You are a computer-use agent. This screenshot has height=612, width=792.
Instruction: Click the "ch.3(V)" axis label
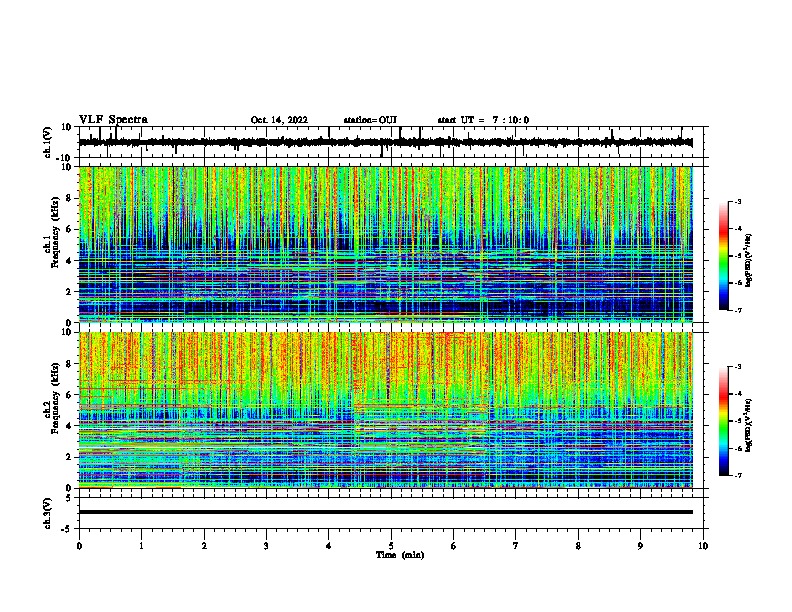(48, 513)
